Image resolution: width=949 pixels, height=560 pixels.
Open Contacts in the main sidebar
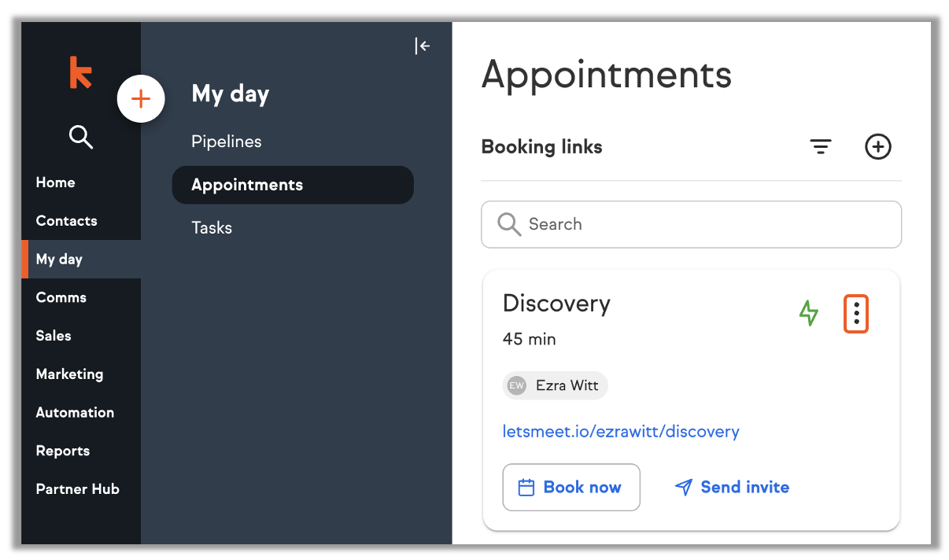click(67, 221)
